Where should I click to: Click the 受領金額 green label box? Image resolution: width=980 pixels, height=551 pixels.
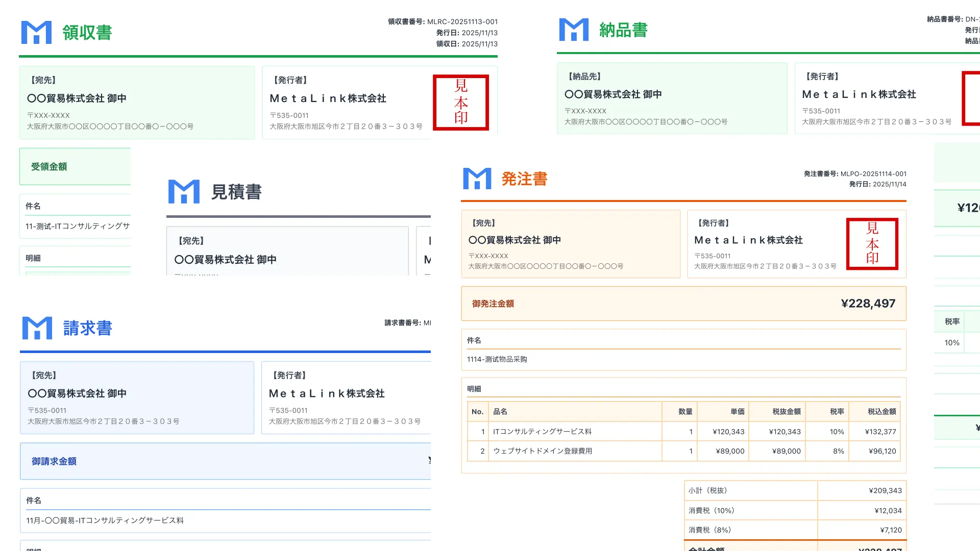(x=48, y=166)
